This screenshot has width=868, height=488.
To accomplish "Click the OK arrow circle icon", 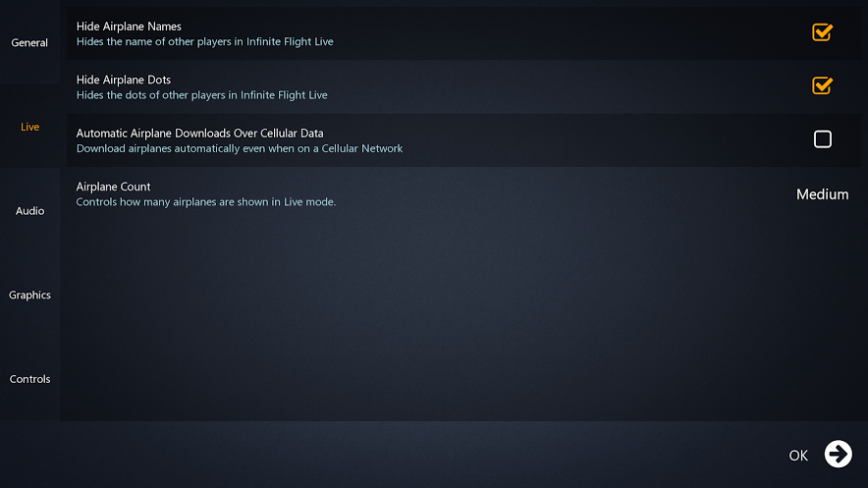I will tap(839, 455).
